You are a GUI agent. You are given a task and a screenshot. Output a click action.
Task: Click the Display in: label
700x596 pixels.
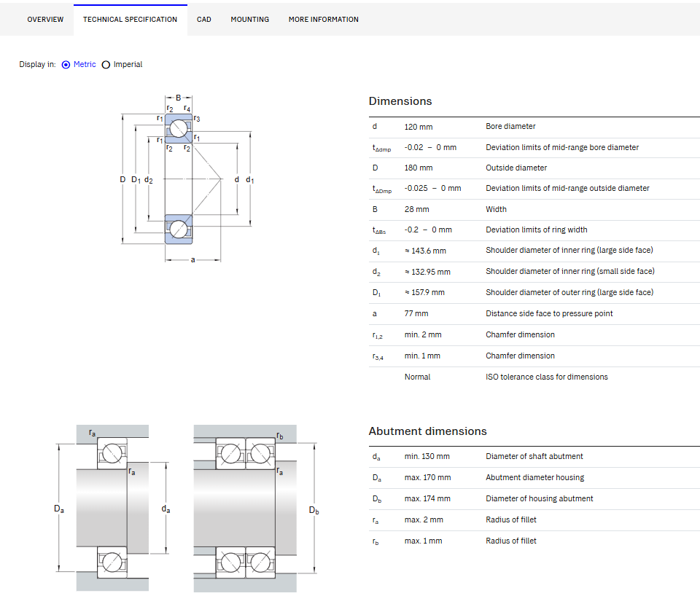click(x=37, y=65)
